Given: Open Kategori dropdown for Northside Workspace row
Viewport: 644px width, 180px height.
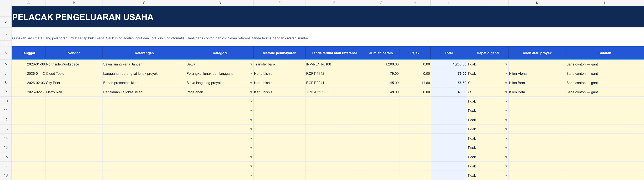Looking at the screenshot, I should click(x=251, y=64).
